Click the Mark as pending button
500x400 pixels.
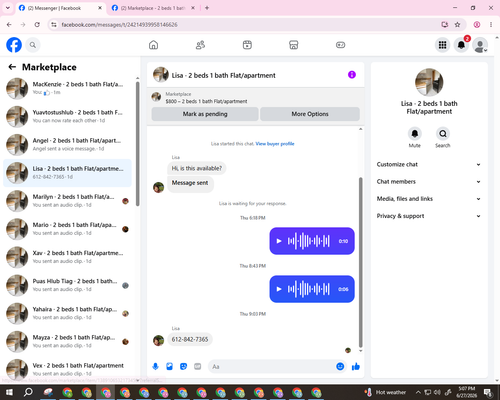(205, 114)
